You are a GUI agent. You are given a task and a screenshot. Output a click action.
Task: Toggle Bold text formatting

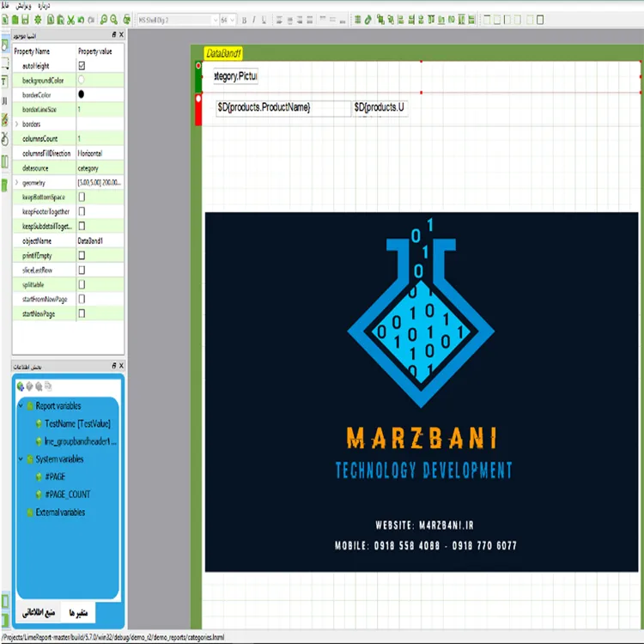pyautogui.click(x=245, y=19)
